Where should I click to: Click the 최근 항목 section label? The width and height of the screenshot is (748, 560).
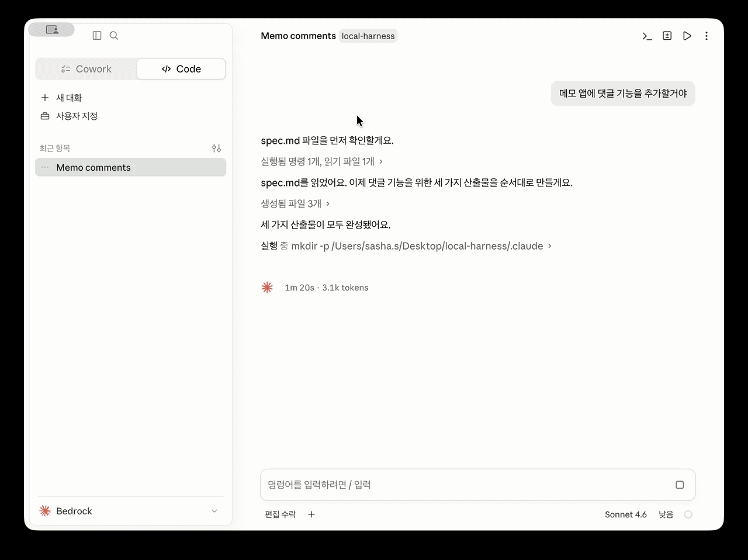55,148
